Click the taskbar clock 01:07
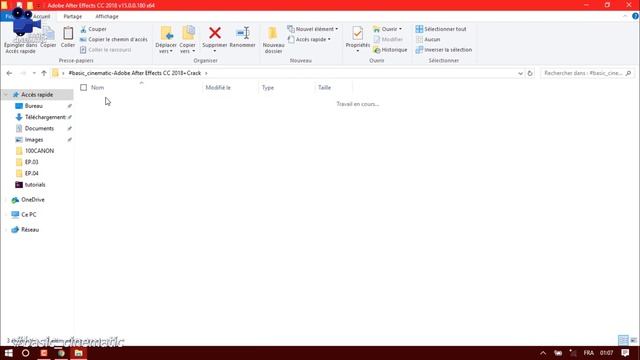 [607, 353]
